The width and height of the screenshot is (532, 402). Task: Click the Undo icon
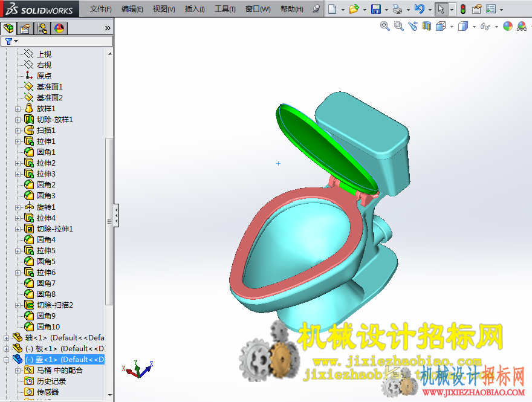tap(420, 9)
